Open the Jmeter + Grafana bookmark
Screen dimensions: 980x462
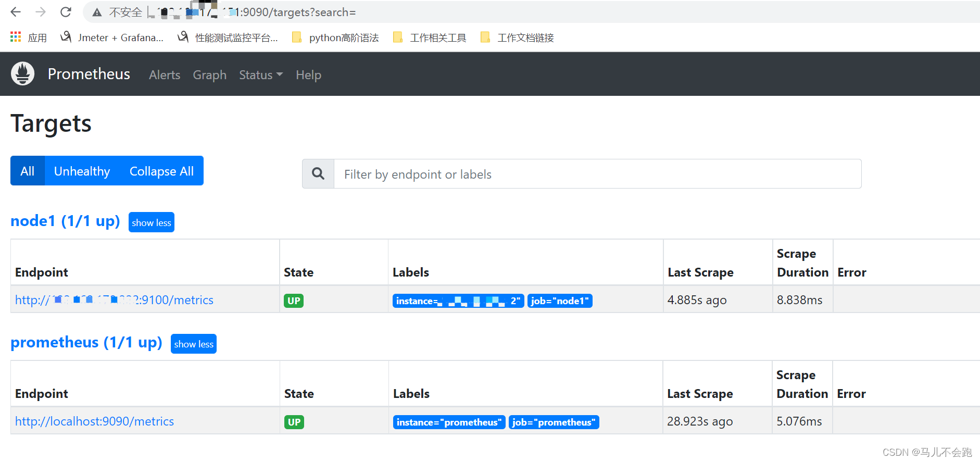pos(112,38)
